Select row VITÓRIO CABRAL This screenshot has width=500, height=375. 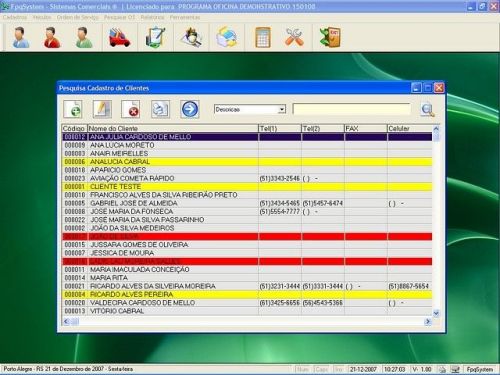point(247,311)
